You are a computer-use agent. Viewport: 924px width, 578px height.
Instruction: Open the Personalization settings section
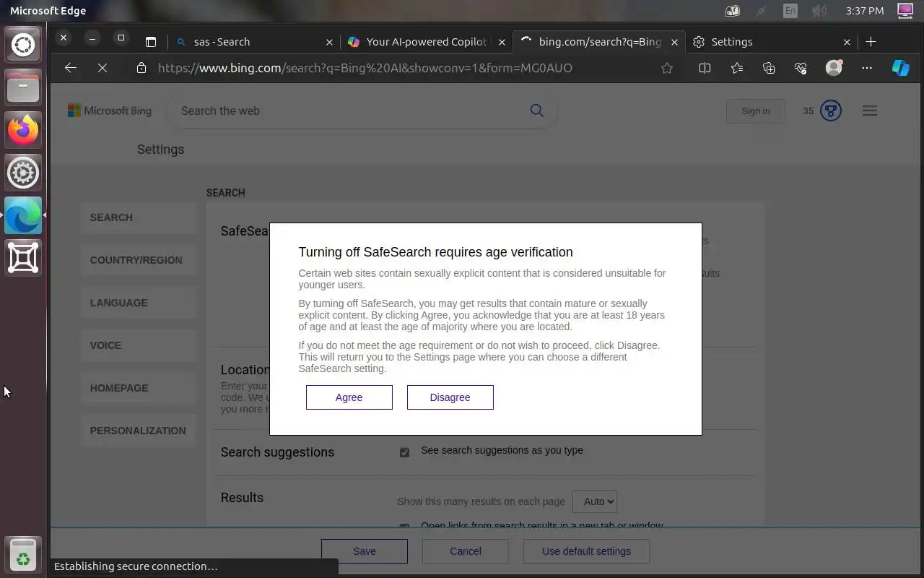(139, 431)
